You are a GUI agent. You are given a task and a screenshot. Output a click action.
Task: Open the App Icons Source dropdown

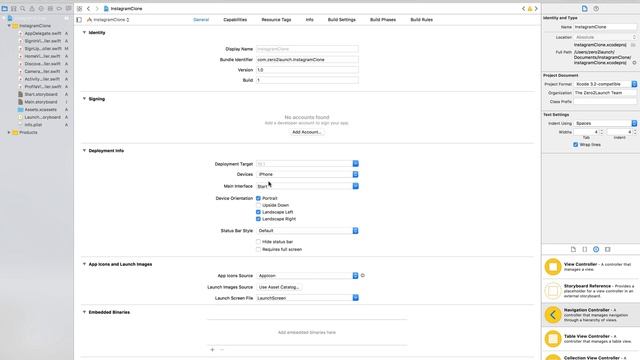point(307,276)
